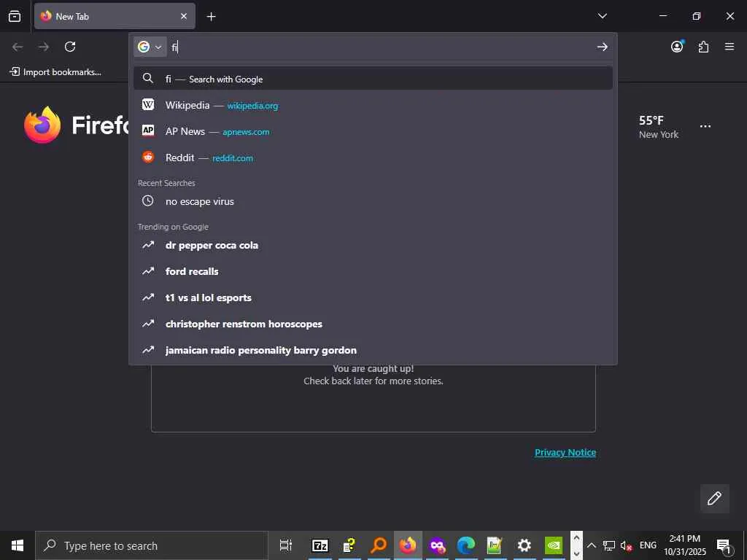
Task: Click the pencil customize new tab button
Action: point(714,498)
